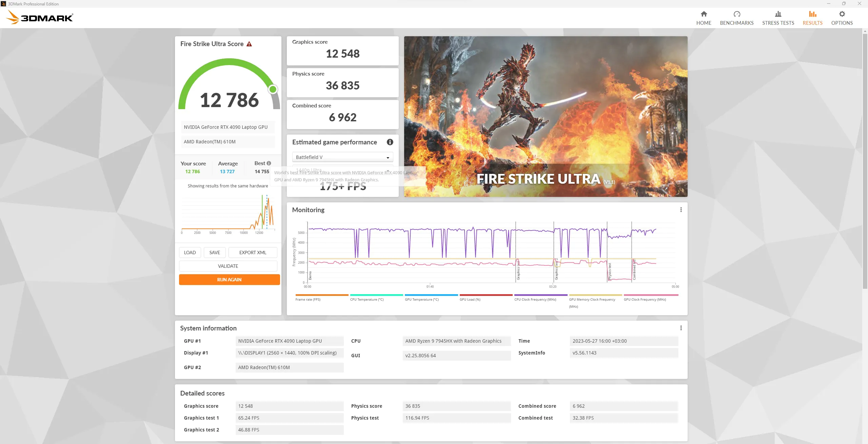Click the HOME label in navigation
The image size is (868, 444).
coord(704,23)
